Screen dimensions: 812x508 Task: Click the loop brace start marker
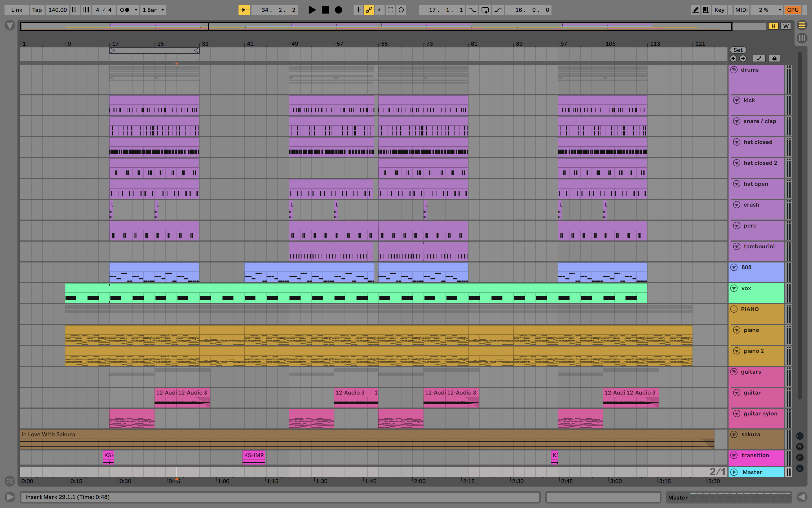pos(112,51)
